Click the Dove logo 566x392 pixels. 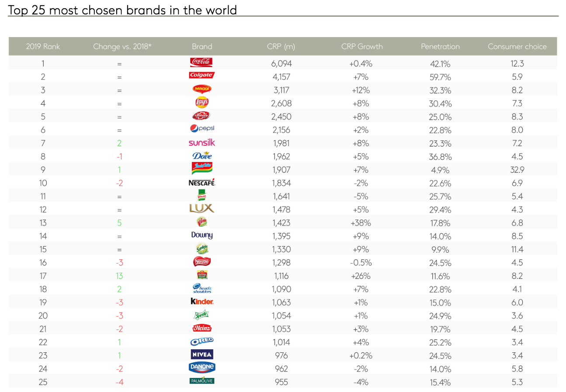coord(202,155)
